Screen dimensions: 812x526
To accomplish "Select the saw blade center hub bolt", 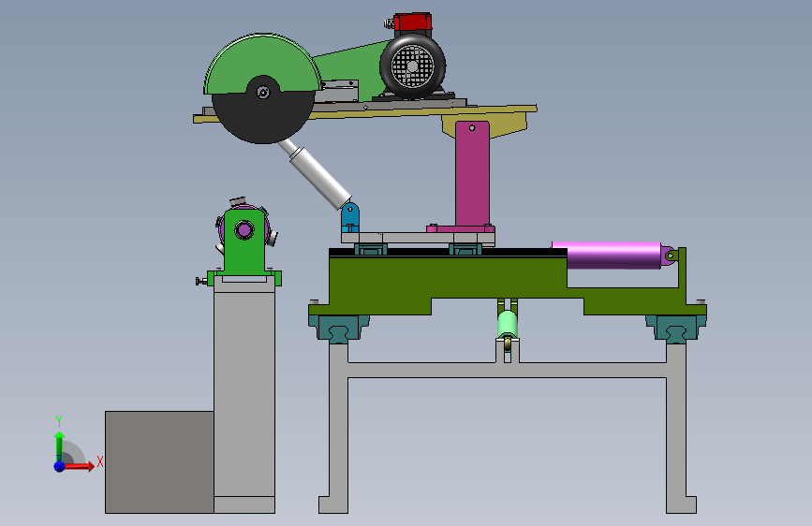I will 263,93.
